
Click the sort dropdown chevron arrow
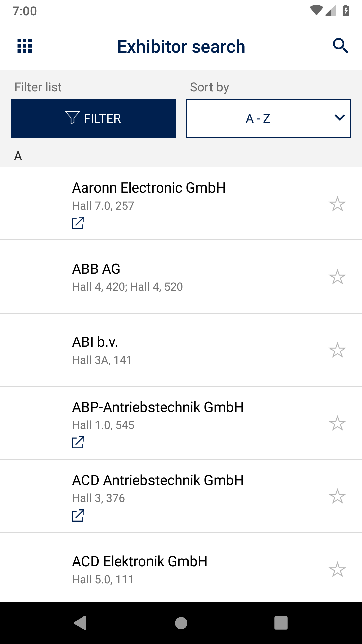coord(340,118)
